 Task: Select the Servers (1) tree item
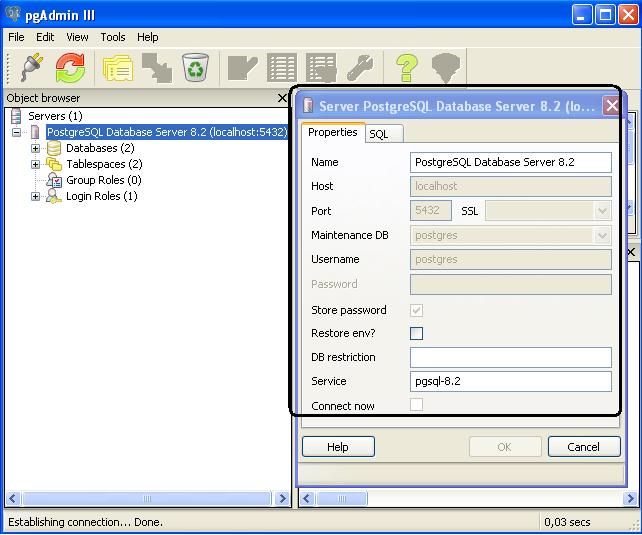[x=55, y=116]
